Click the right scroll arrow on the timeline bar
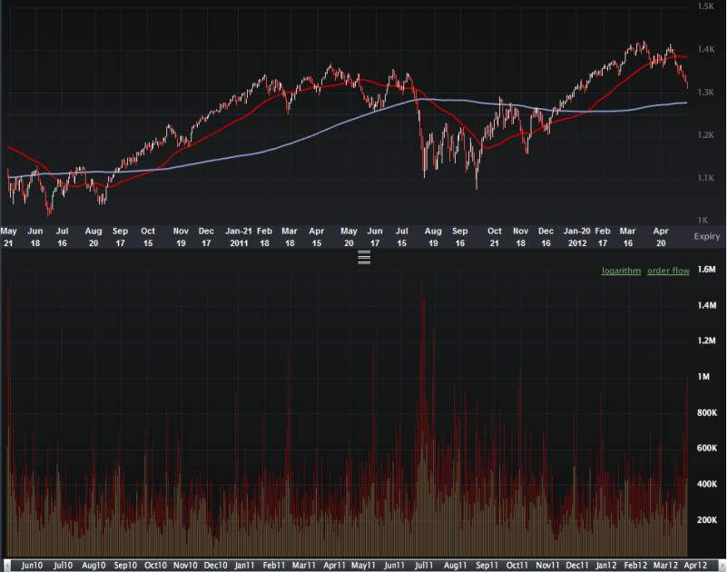728x572 pixels. pos(723,566)
